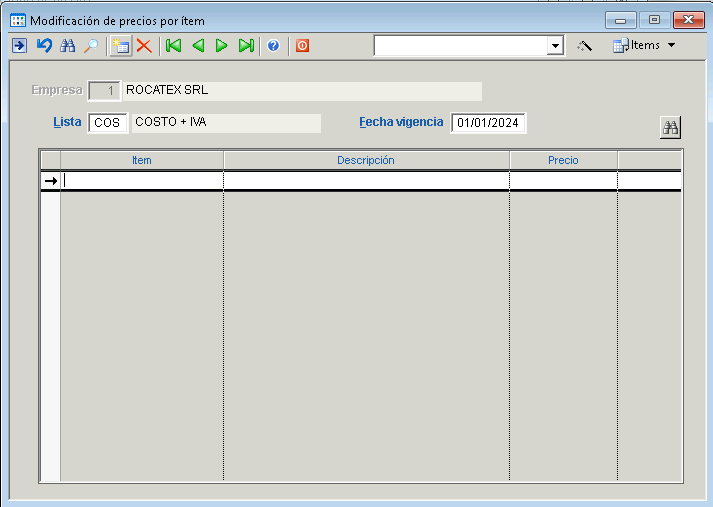Jump to last record

(246, 46)
